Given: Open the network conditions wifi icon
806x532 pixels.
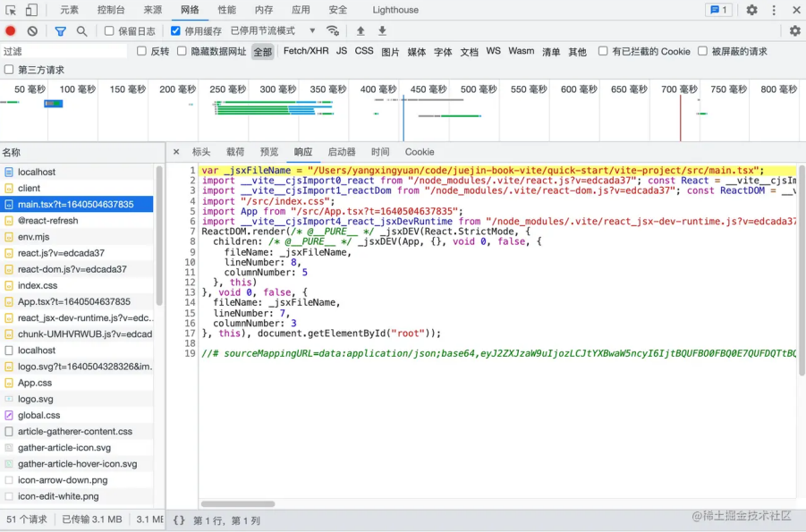Looking at the screenshot, I should [x=333, y=31].
